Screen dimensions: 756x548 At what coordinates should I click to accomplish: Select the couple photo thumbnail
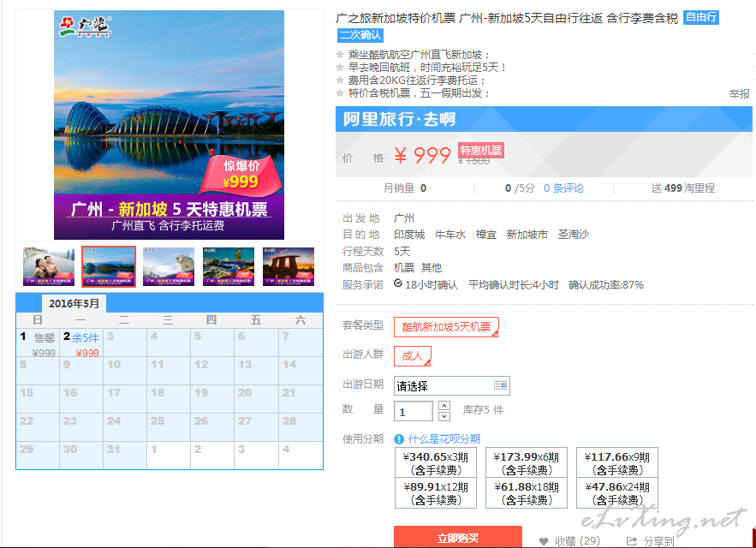(49, 266)
